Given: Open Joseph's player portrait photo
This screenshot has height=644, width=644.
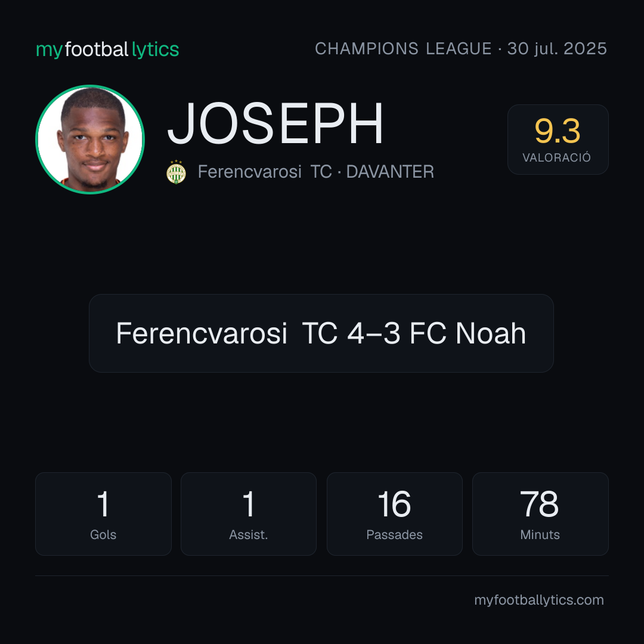Looking at the screenshot, I should tap(90, 139).
